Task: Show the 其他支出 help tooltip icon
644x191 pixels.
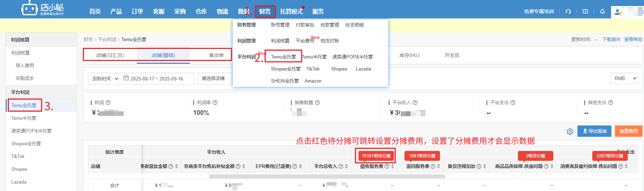Action: [611, 102]
